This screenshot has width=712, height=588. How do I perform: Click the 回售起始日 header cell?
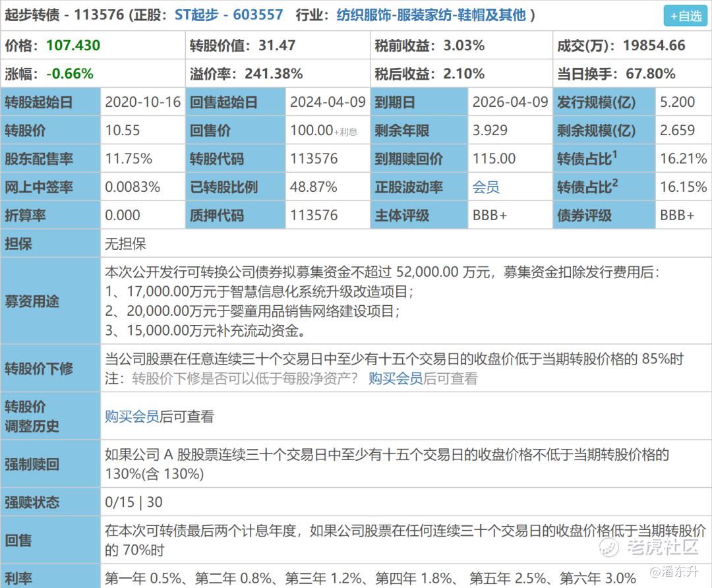pos(235,102)
